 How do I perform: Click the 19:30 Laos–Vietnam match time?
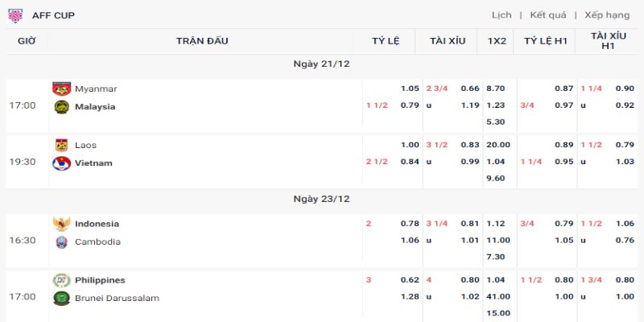pyautogui.click(x=22, y=162)
